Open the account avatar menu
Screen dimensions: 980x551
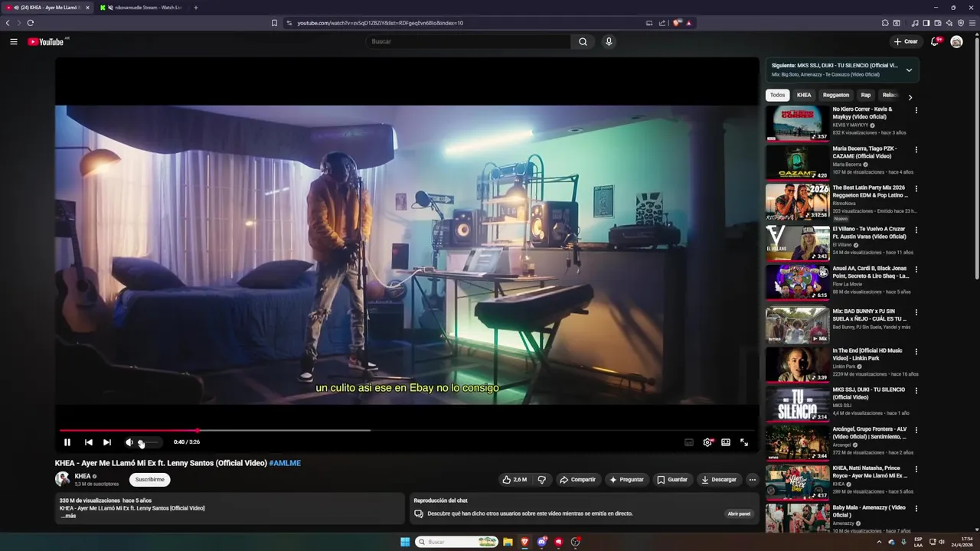click(956, 41)
